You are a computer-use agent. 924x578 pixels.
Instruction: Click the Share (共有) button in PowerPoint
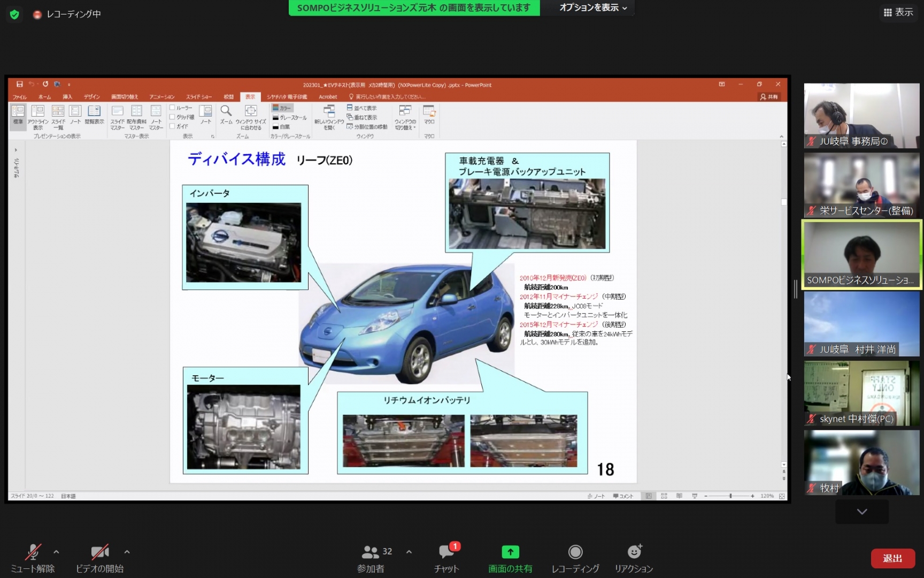pos(769,97)
